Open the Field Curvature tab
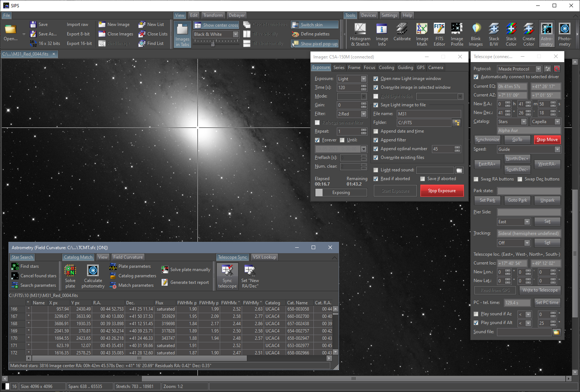Image resolution: width=580 pixels, height=392 pixels. coord(128,257)
